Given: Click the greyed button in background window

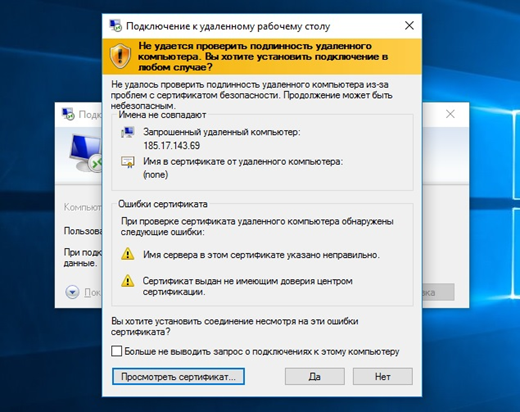Looking at the screenshot, I should [x=438, y=292].
